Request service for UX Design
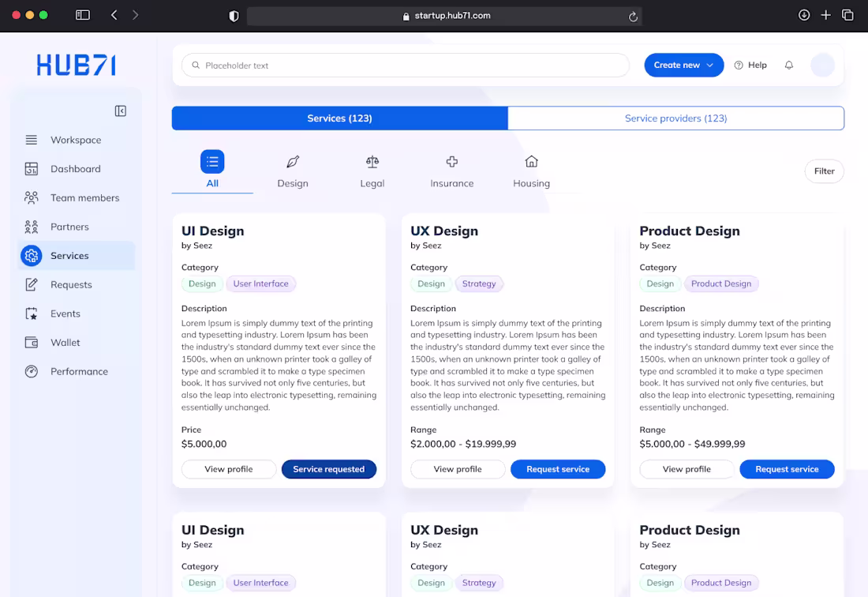The height and width of the screenshot is (597, 868). (557, 469)
